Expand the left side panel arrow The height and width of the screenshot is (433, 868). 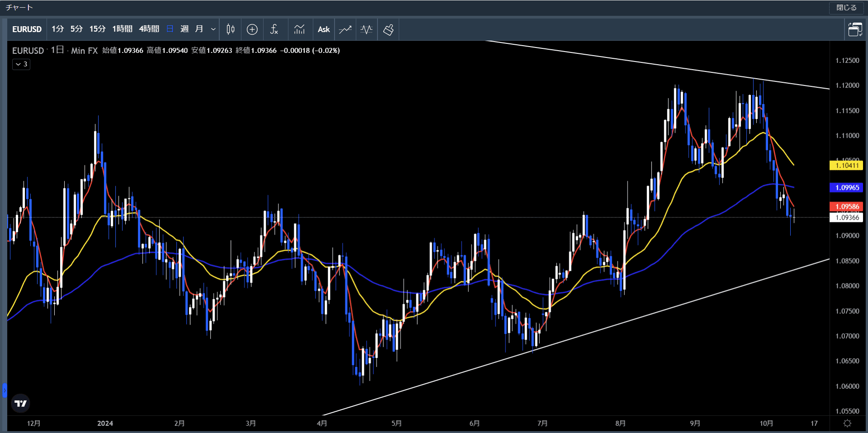coord(5,390)
